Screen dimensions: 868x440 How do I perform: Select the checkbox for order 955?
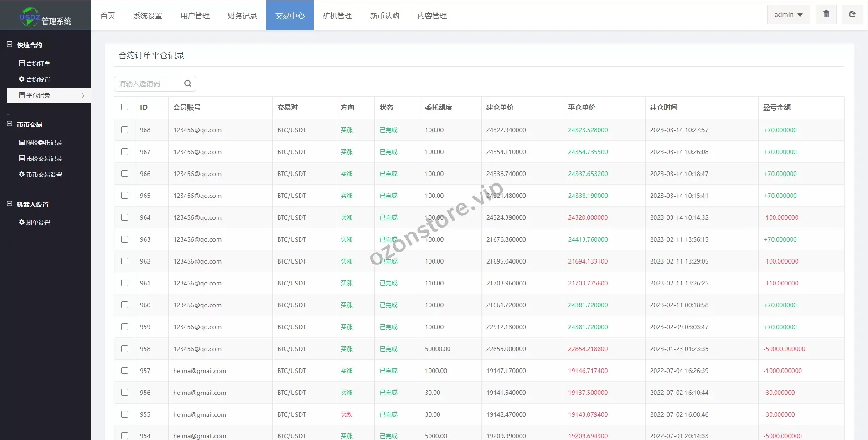point(124,414)
